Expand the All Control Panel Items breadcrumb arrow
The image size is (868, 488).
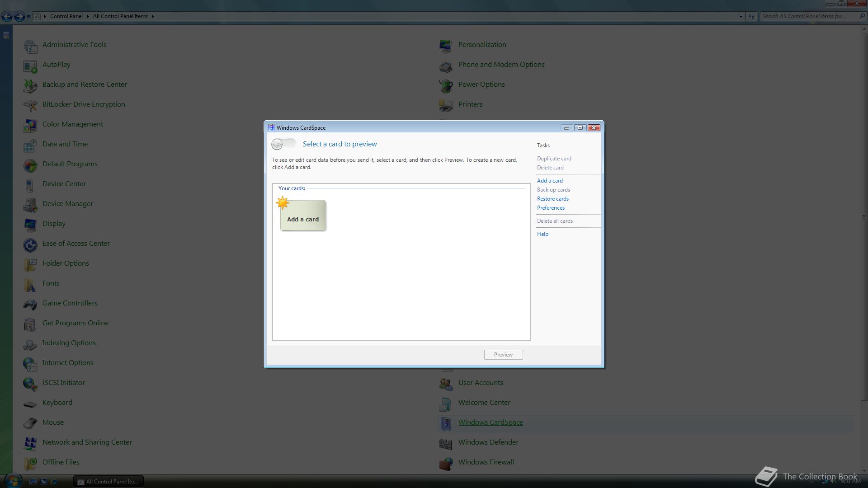153,16
